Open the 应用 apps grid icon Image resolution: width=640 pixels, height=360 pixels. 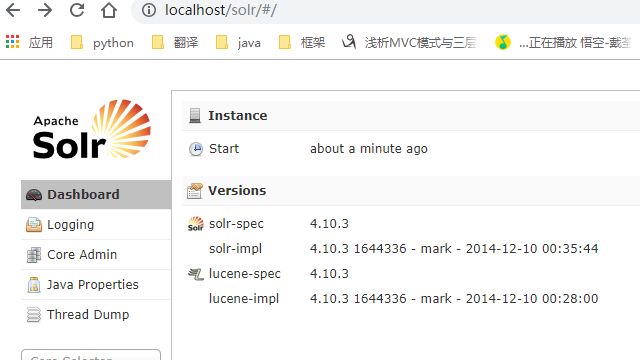click(x=12, y=42)
